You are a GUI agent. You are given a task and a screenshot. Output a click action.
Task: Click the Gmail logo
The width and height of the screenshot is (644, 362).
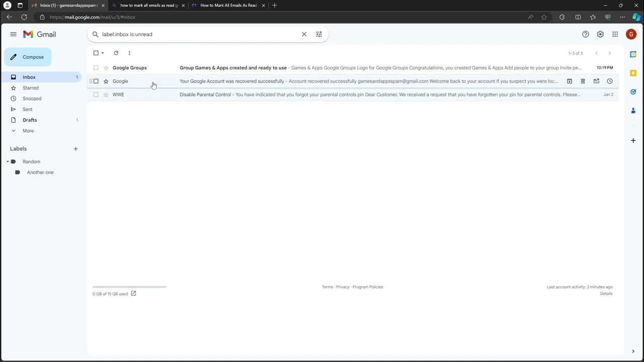pyautogui.click(x=40, y=34)
